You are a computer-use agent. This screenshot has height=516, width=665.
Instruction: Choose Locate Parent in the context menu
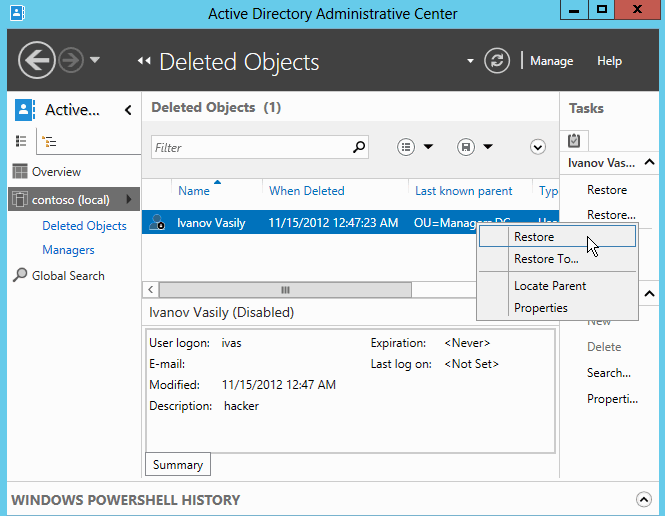557,286
